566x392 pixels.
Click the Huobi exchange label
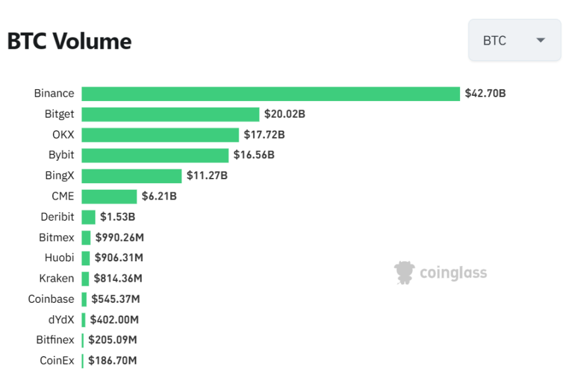(x=60, y=257)
